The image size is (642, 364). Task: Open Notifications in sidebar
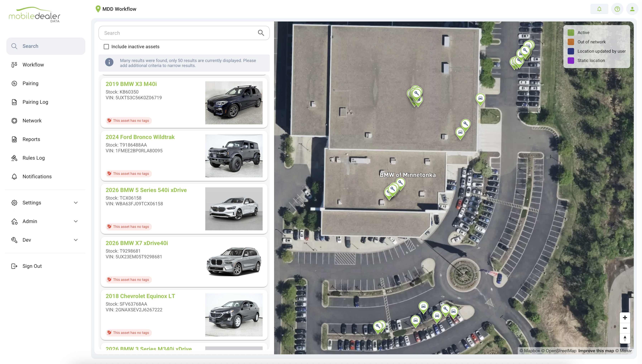click(46, 176)
